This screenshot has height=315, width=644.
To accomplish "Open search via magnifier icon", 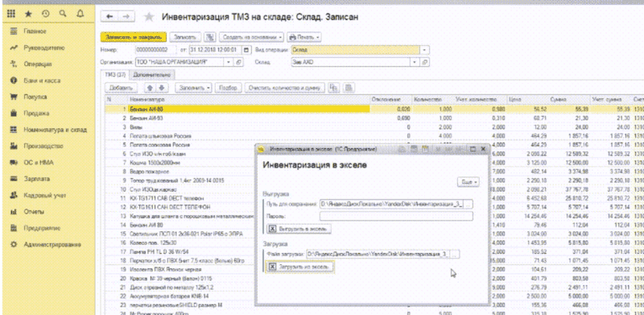I will click(63, 14).
